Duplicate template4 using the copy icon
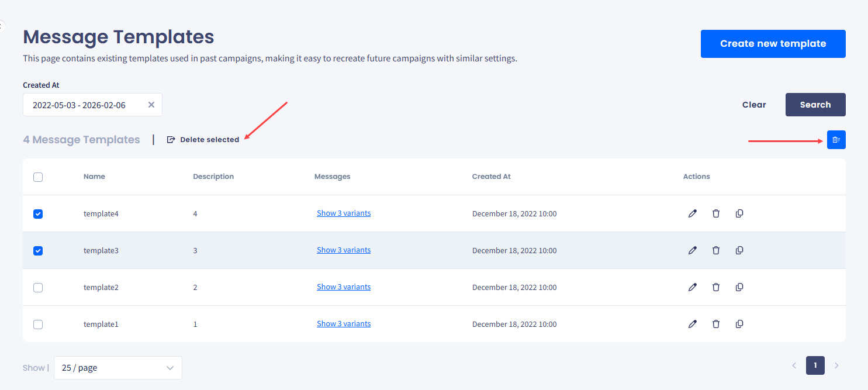 pos(739,213)
